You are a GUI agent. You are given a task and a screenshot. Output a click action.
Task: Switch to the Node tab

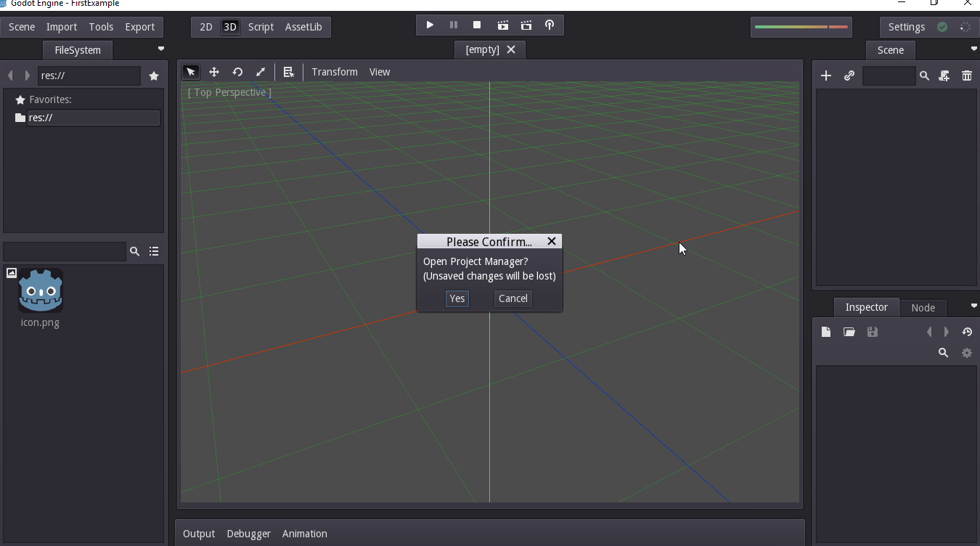pos(923,308)
